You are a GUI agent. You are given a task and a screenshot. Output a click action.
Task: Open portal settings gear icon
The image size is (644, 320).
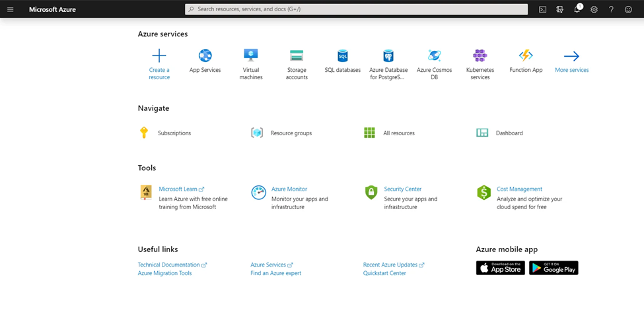point(594,9)
